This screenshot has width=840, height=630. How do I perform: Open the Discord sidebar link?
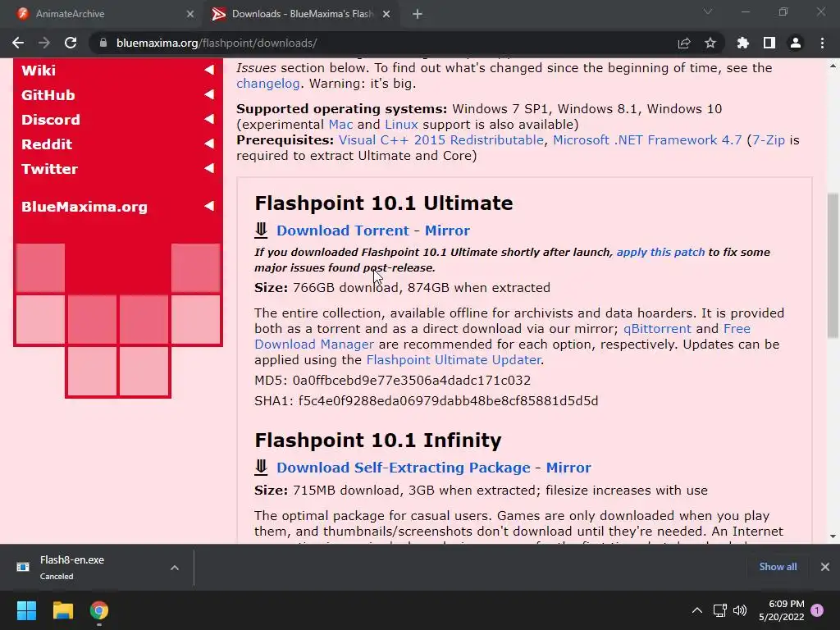click(51, 120)
